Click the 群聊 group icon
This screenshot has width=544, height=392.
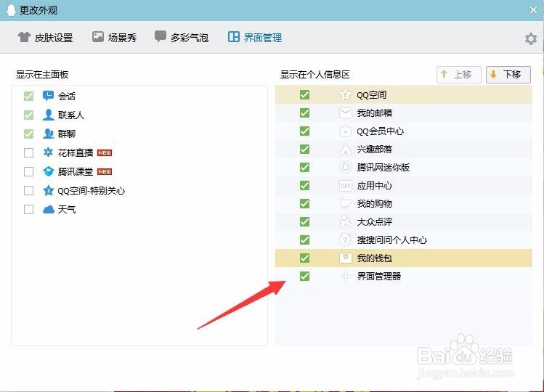[x=48, y=134]
